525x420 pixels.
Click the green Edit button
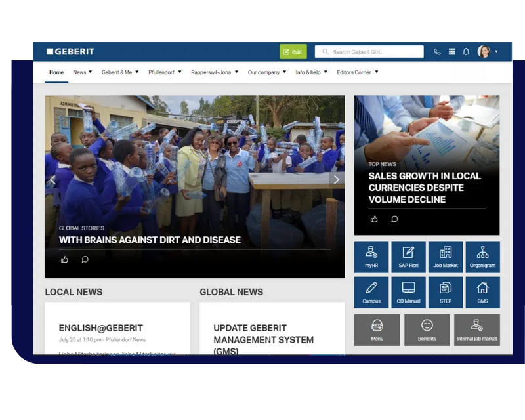[x=293, y=52]
